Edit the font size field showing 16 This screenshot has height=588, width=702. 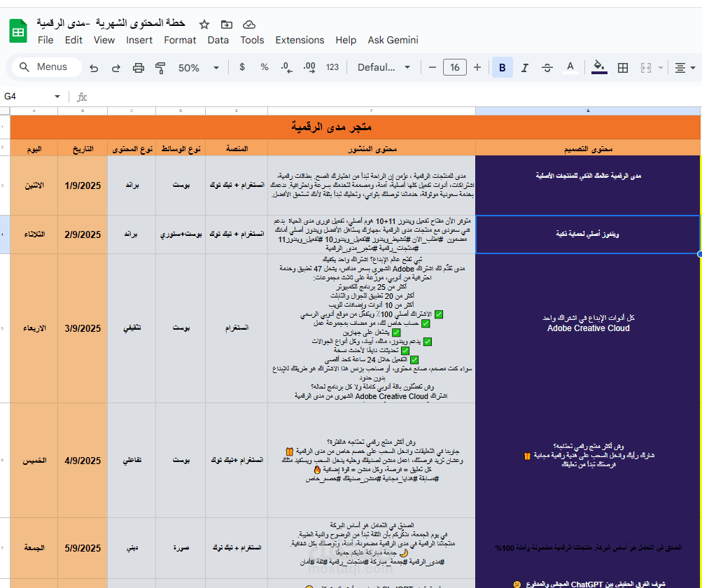click(454, 67)
